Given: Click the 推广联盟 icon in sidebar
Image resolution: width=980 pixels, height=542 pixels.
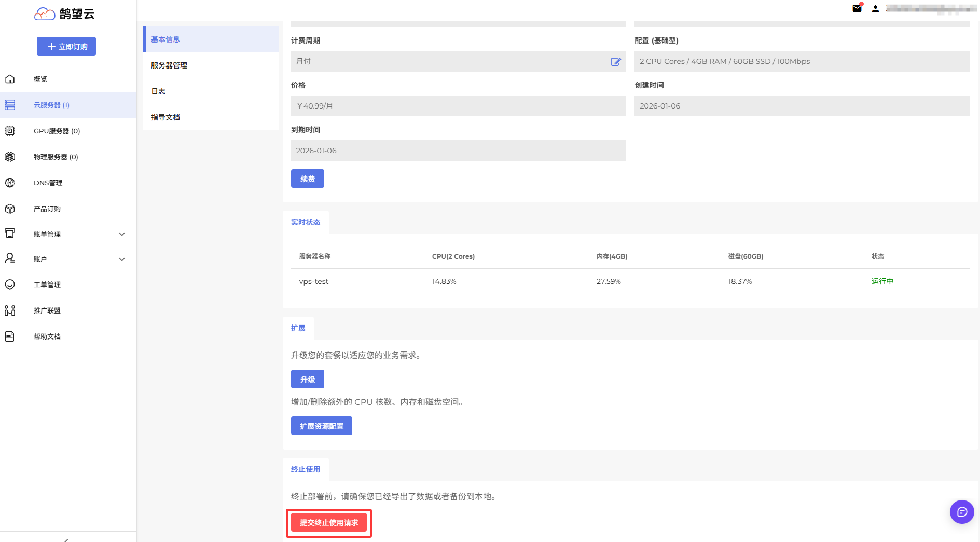Looking at the screenshot, I should pyautogui.click(x=10, y=310).
